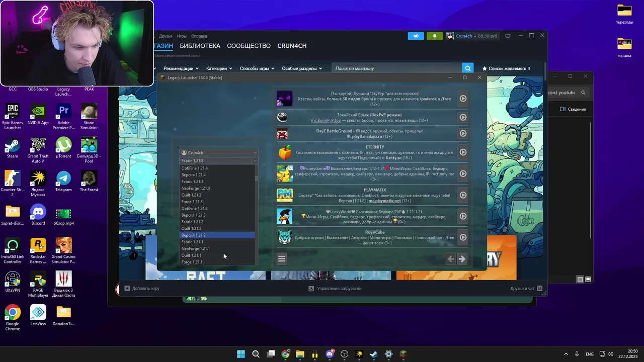
Task: Open Discord desktop shortcut
Action: pos(38,215)
